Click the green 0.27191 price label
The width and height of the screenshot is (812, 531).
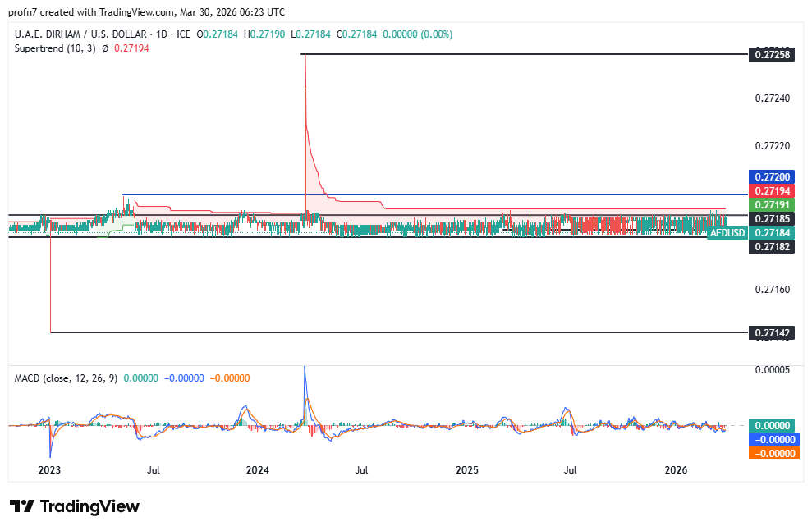point(772,205)
